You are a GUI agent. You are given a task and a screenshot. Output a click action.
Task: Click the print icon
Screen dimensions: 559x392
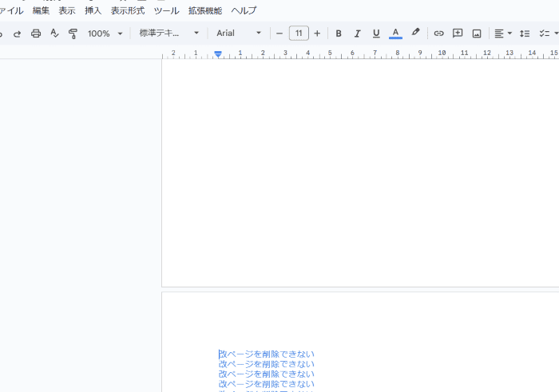tap(36, 34)
